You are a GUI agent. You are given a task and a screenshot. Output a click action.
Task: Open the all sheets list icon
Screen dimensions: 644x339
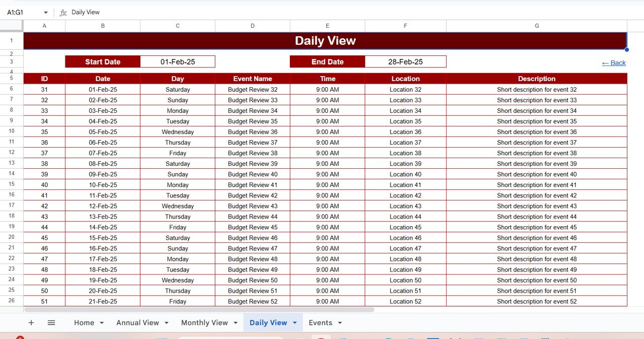(51, 323)
